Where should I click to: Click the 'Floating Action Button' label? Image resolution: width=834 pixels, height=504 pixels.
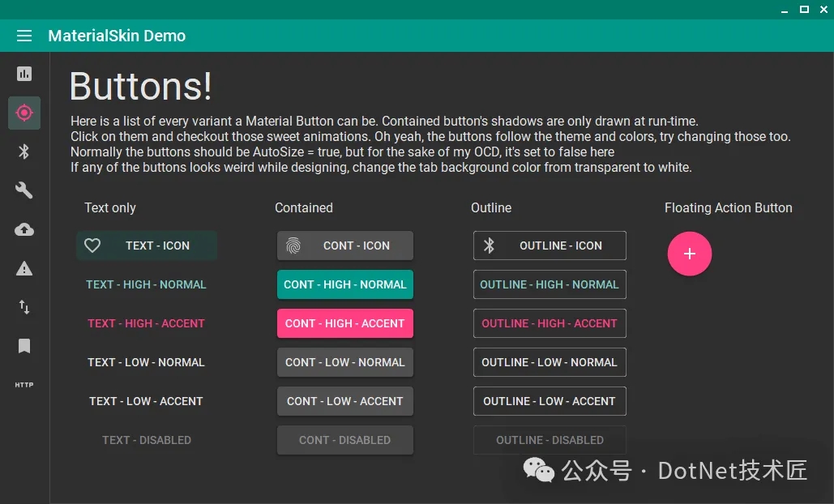(x=728, y=208)
